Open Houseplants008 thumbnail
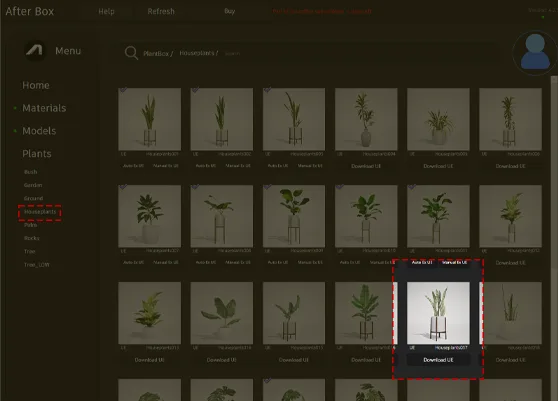The width and height of the screenshot is (558, 401). click(222, 216)
